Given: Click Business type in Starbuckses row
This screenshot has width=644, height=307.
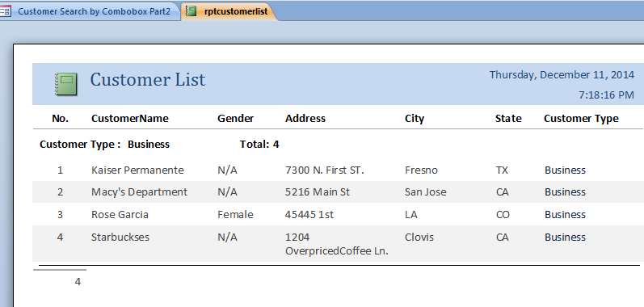Looking at the screenshot, I should pyautogui.click(x=565, y=238).
